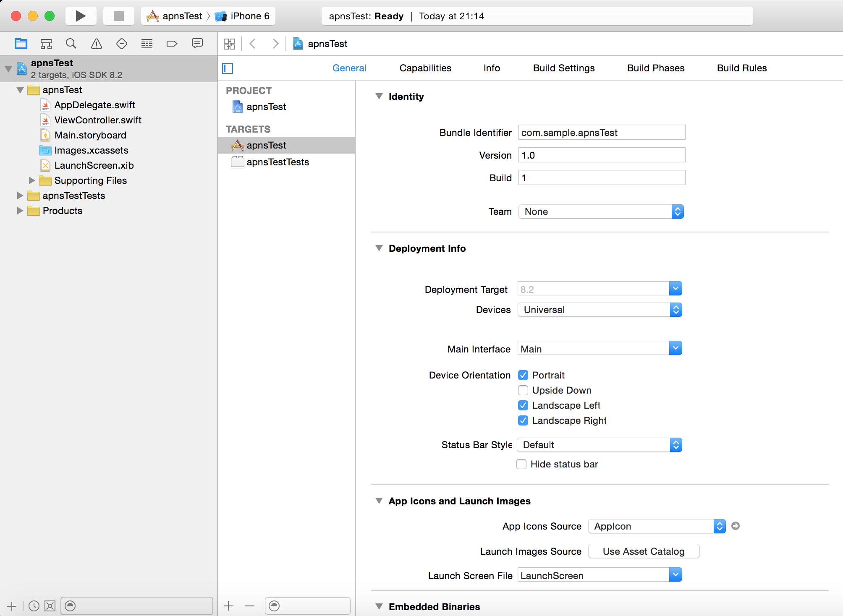
Task: Show the Symbol navigator
Action: 46,44
